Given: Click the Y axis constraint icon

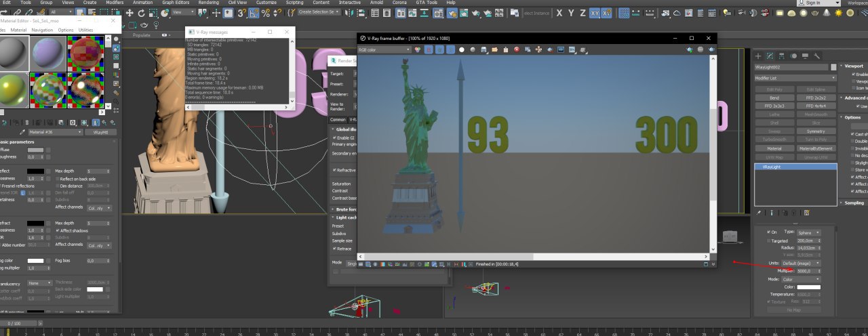Looking at the screenshot, I should tap(572, 13).
